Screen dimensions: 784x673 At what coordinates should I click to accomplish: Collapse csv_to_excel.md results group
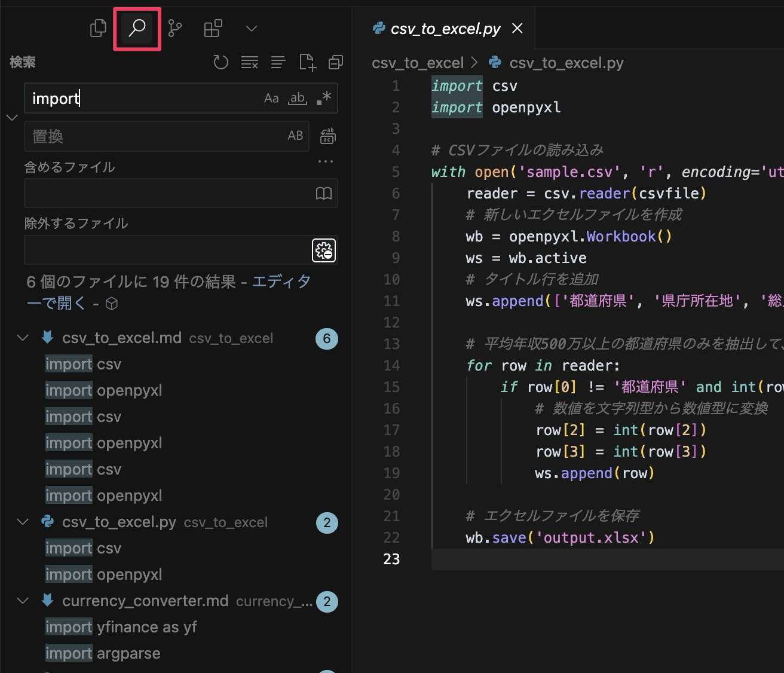(23, 338)
